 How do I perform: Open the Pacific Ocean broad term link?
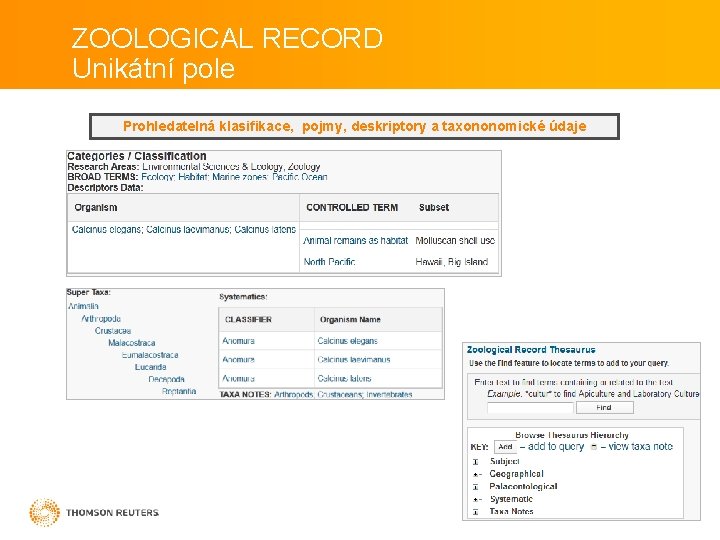point(299,177)
